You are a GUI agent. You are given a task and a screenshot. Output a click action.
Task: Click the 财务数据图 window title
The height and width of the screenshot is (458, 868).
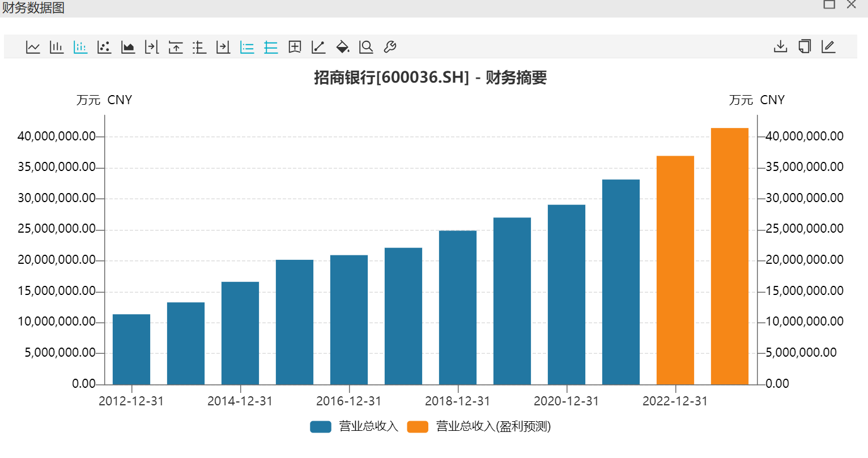(x=33, y=7)
